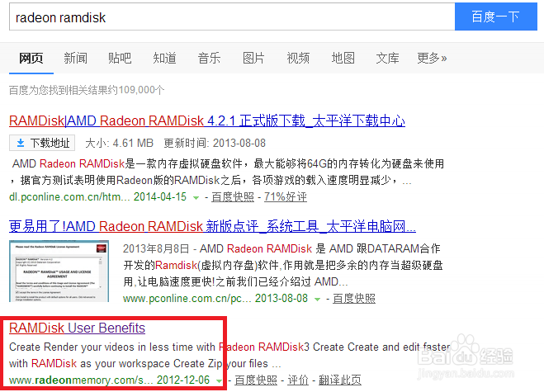Click the 更新时间: 2013-08-08 text
The height and width of the screenshot is (392, 544).
pos(215,143)
